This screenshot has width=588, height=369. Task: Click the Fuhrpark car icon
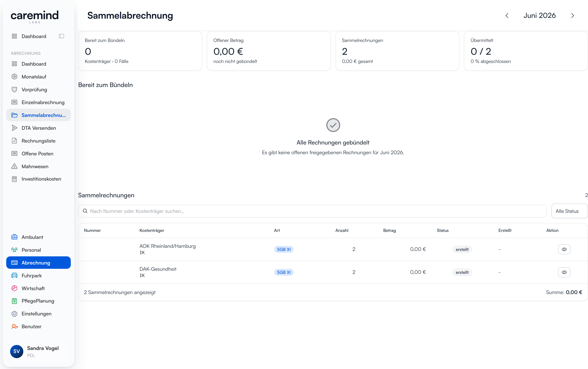click(x=14, y=276)
